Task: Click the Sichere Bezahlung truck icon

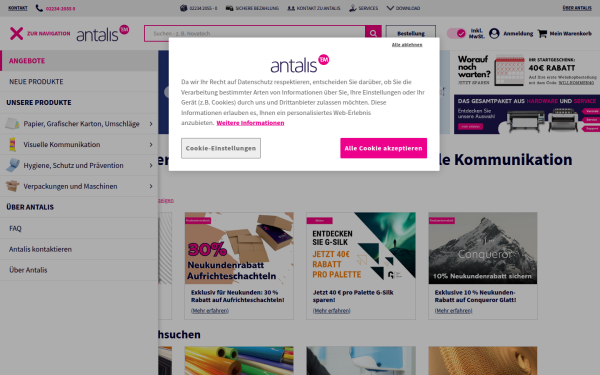Action: (229, 8)
